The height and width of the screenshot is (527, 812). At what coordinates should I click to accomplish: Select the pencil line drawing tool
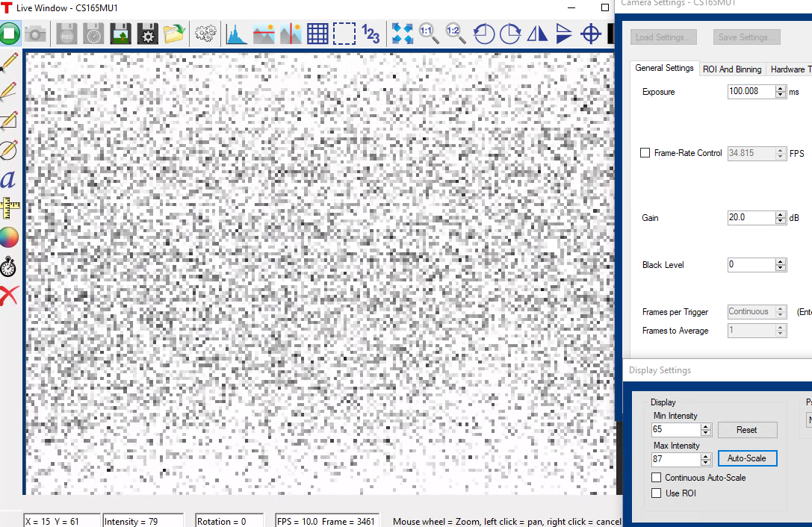click(x=9, y=91)
